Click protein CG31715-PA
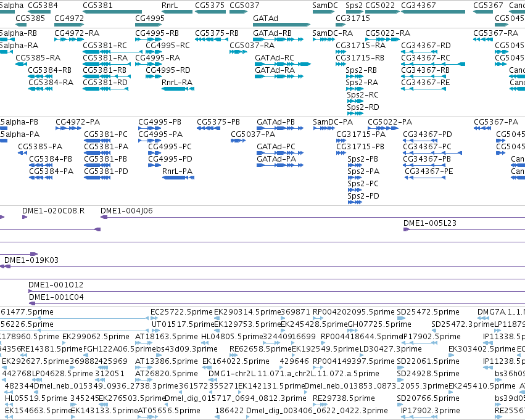 361,134
